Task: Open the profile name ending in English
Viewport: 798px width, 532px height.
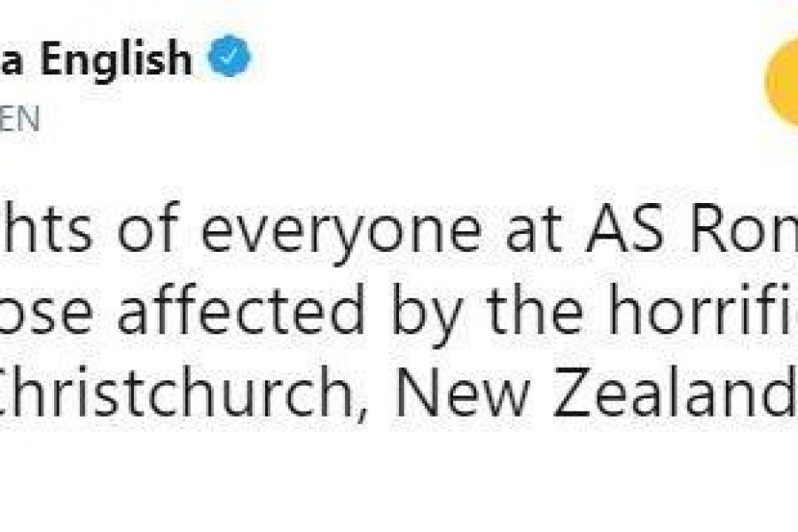Action: [96, 59]
